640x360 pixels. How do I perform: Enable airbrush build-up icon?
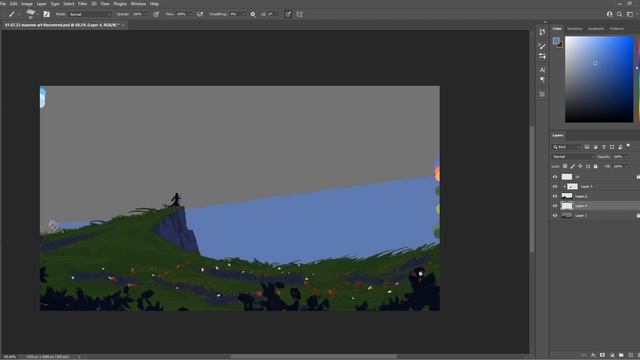point(200,14)
